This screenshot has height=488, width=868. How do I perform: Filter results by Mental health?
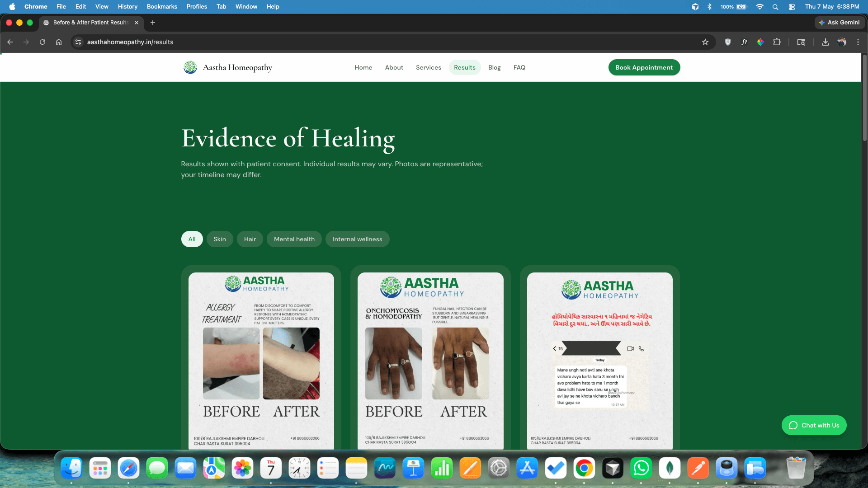click(x=294, y=239)
